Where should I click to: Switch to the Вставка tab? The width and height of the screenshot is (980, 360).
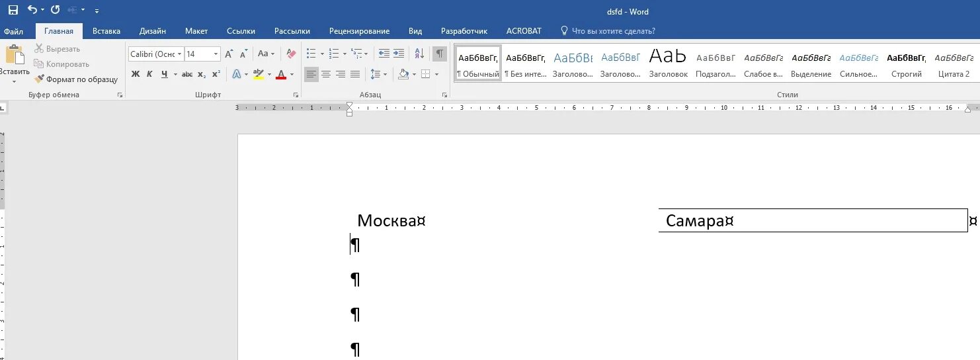click(x=106, y=31)
